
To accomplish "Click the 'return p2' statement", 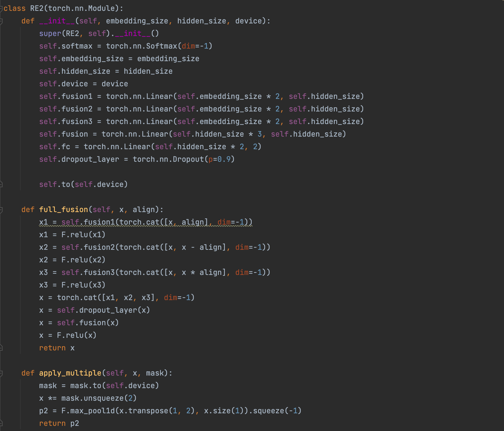I will point(59,423).
